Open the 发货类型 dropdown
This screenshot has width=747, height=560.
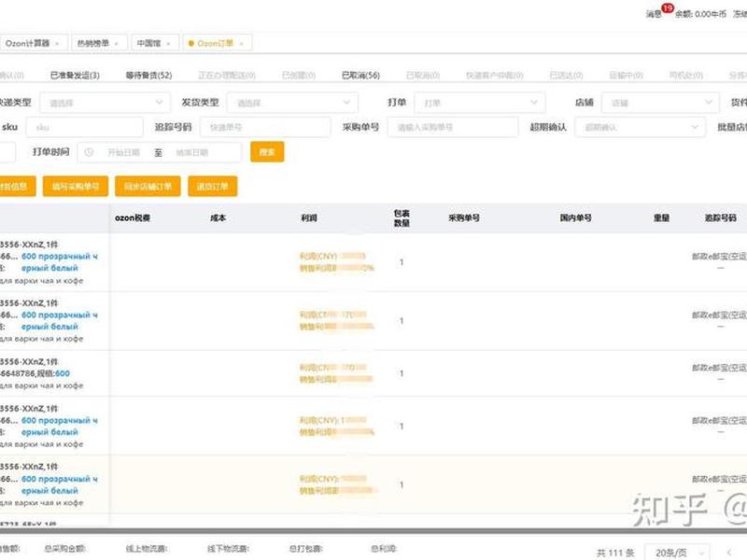point(292,103)
